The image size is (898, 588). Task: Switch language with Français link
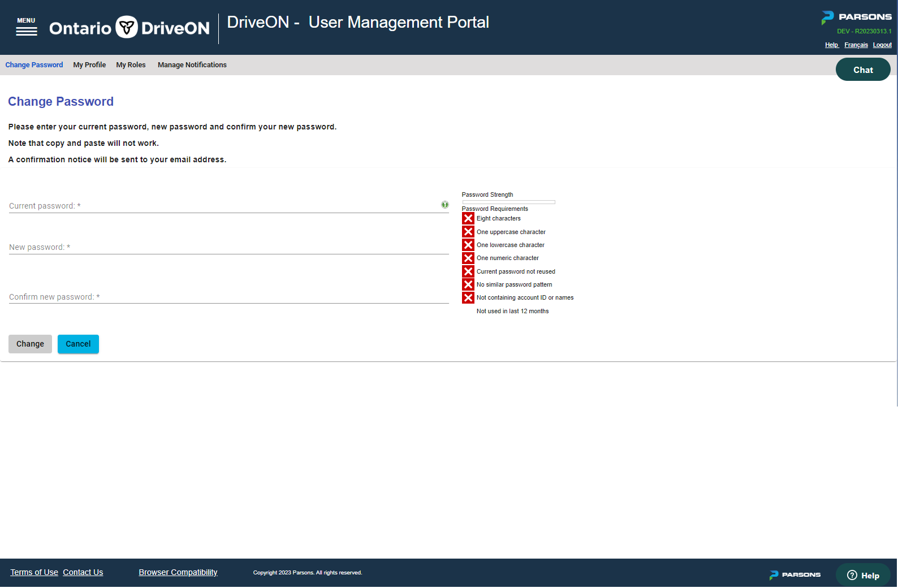tap(856, 45)
